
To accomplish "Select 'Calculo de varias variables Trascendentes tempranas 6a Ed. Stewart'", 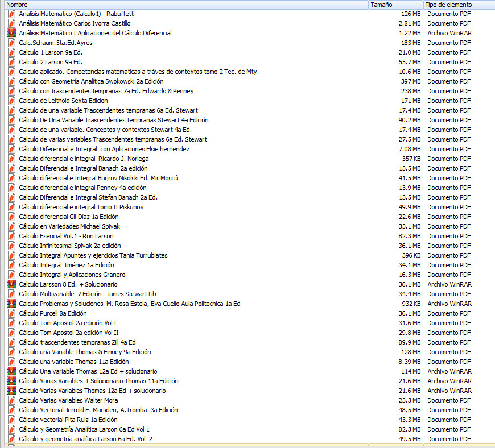I will [113, 139].
